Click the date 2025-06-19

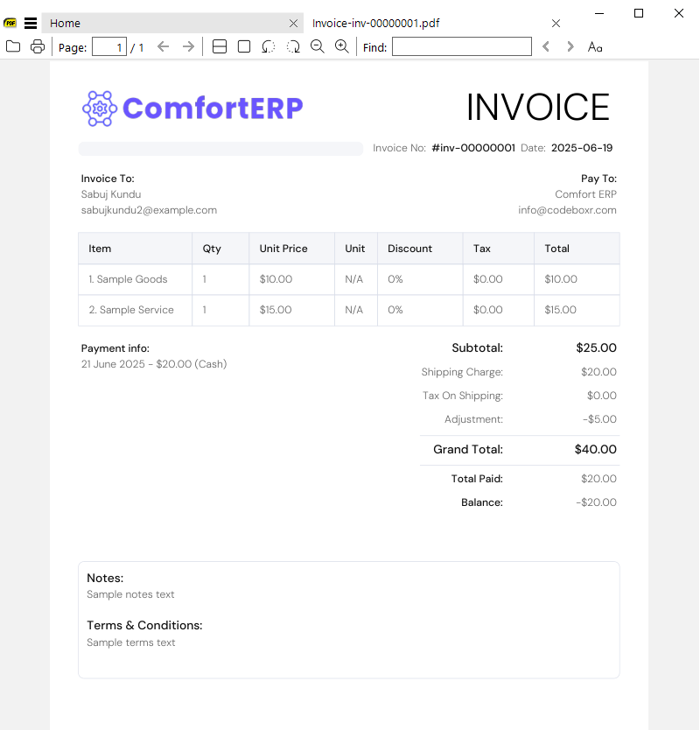point(582,148)
